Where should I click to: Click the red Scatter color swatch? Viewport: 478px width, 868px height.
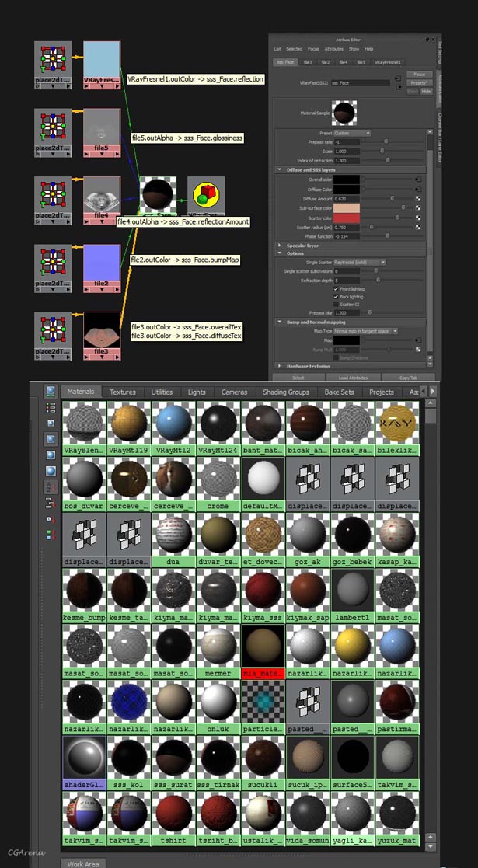point(347,218)
